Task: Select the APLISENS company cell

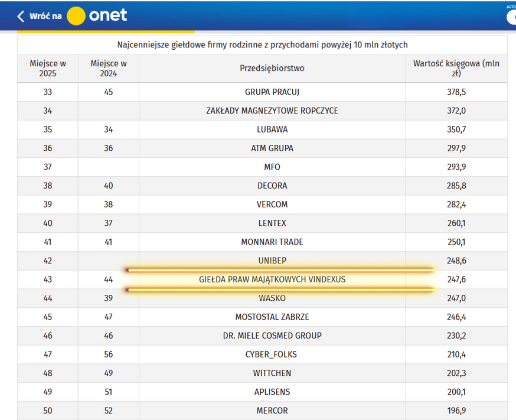Action: (x=272, y=392)
